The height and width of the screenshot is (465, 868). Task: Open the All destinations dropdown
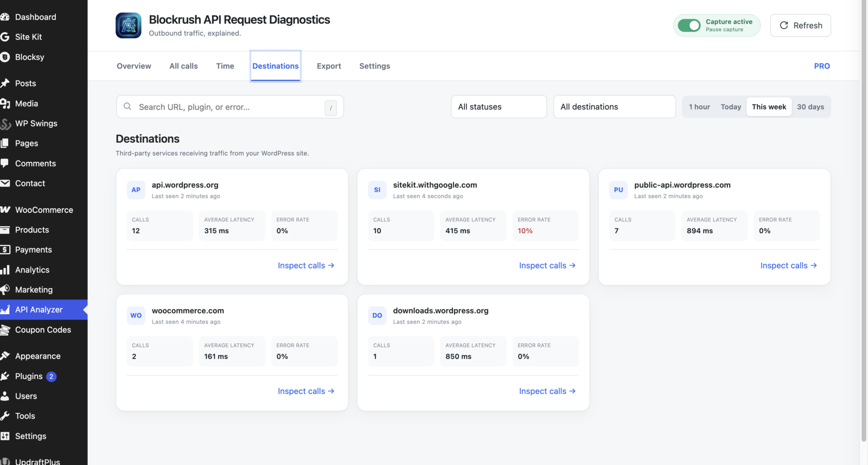(x=614, y=107)
